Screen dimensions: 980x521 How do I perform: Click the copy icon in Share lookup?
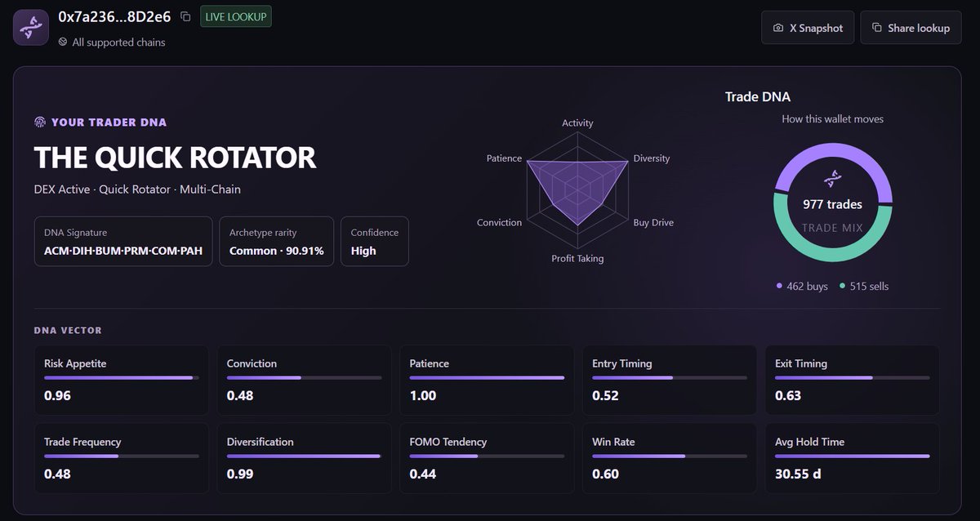pos(876,28)
